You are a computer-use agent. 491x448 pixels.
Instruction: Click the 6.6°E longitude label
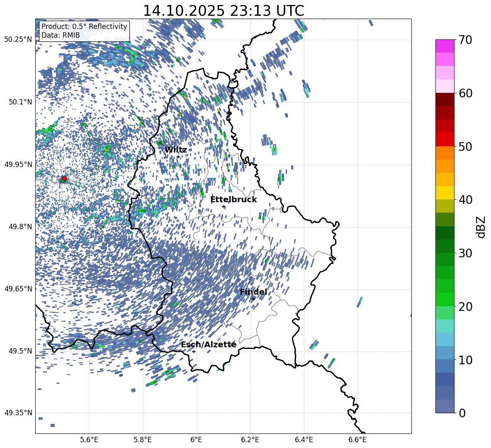tap(357, 440)
